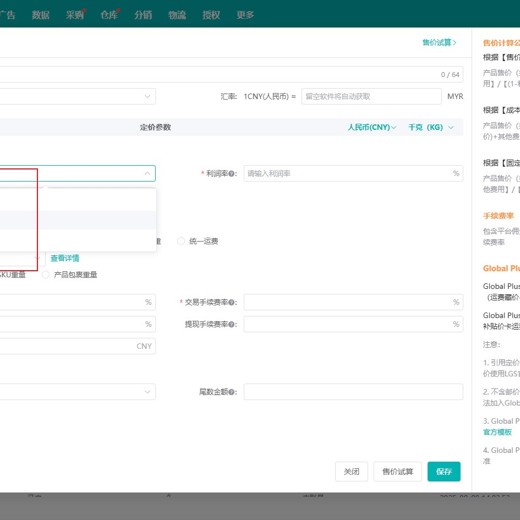Click the 利润率 help icon

click(231, 174)
